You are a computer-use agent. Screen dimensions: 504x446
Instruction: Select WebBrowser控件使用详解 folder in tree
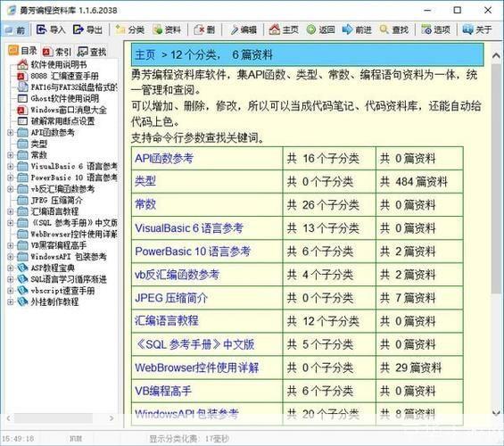(x=74, y=234)
